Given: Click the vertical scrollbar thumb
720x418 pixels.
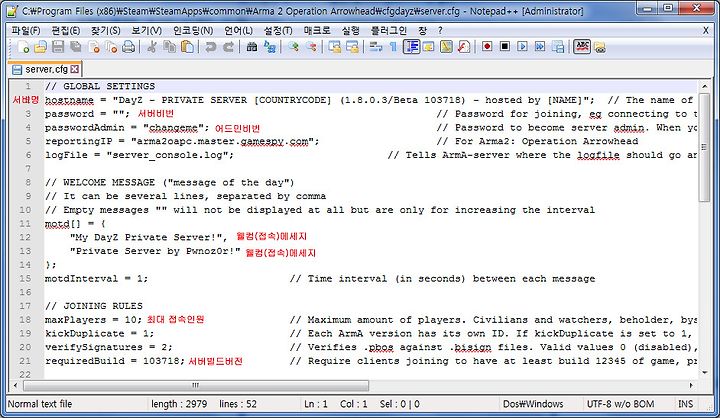Looking at the screenshot, I should click(704, 147).
